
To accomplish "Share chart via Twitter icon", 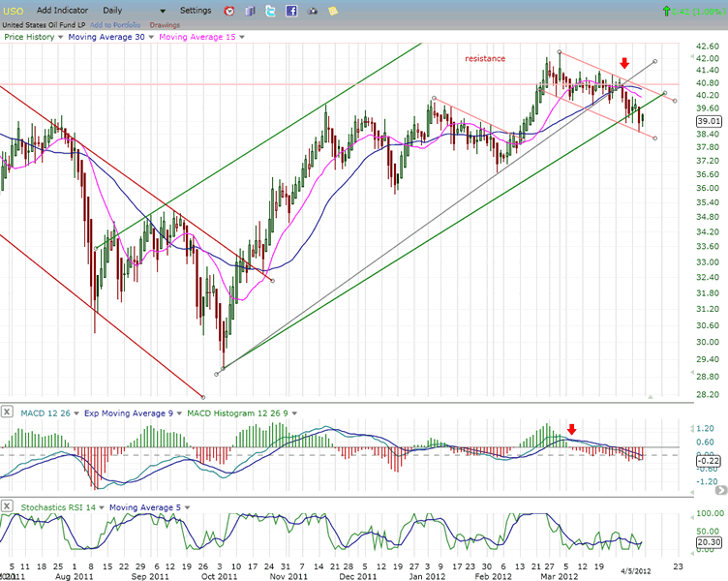I will [270, 11].
